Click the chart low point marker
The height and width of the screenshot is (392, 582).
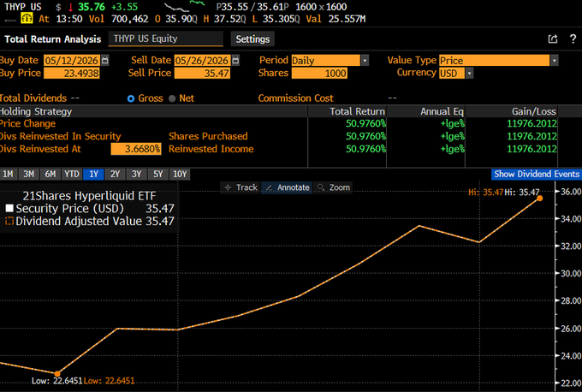(x=57, y=373)
